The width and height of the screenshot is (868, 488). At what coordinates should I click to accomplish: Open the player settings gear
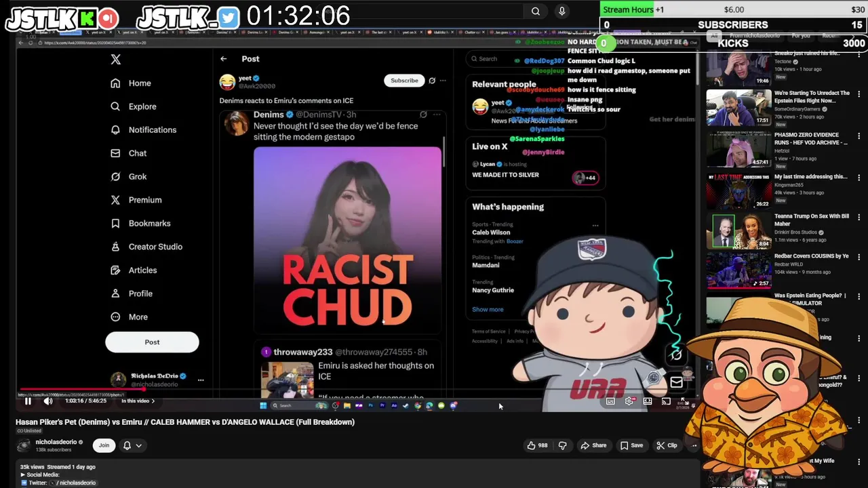click(x=629, y=401)
